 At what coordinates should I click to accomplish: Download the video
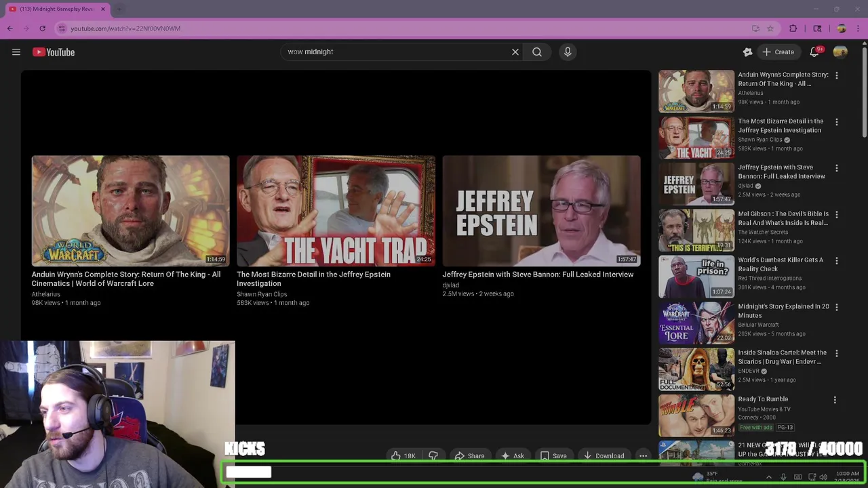click(x=604, y=455)
